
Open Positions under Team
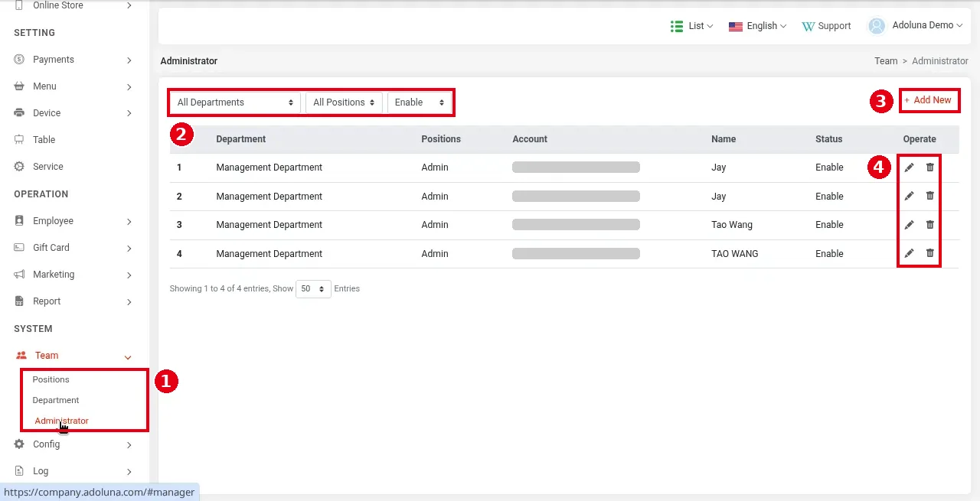tap(51, 379)
